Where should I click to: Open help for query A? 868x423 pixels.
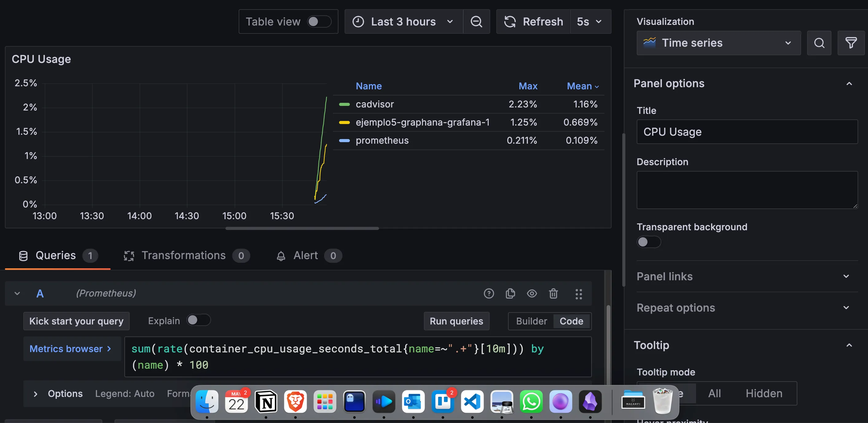pos(489,293)
